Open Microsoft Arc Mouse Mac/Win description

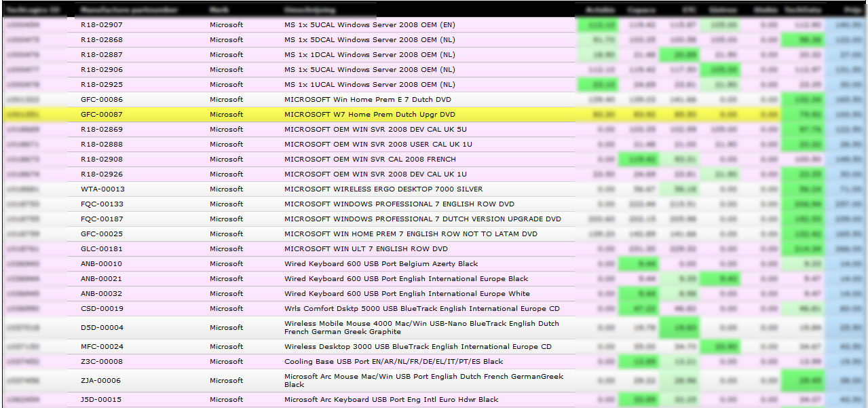pos(423,381)
